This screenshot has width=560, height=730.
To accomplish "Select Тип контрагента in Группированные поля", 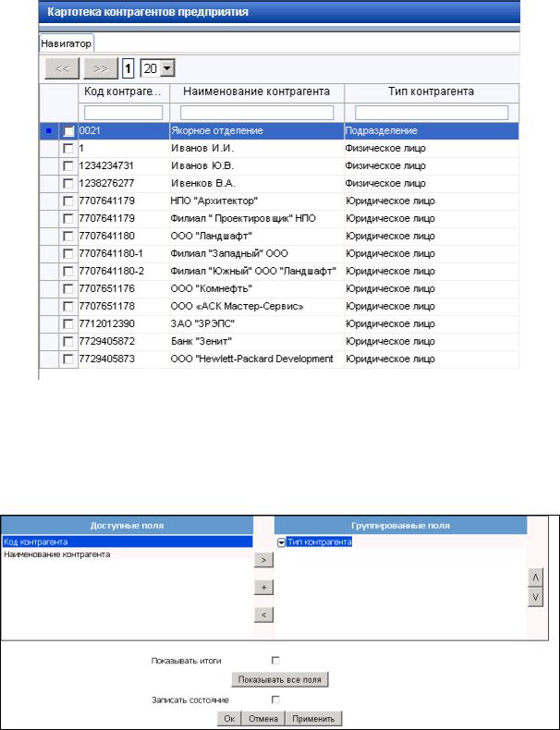I will point(320,541).
